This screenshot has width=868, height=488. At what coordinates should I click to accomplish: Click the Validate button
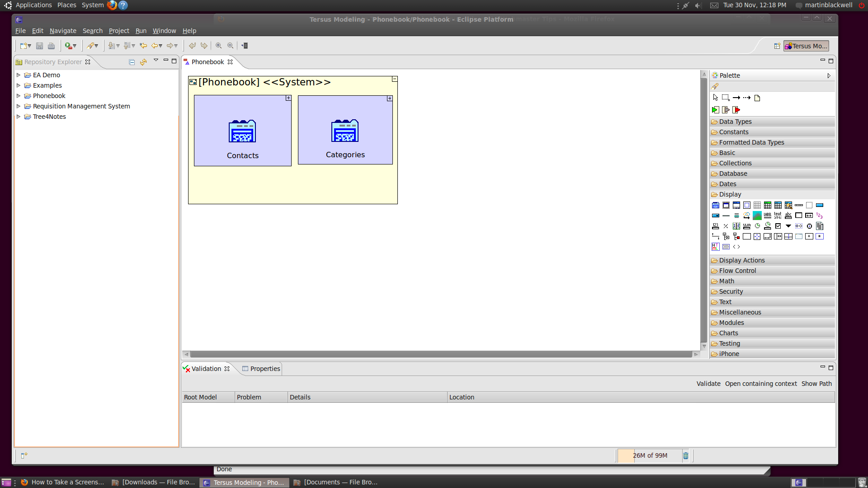(x=708, y=384)
